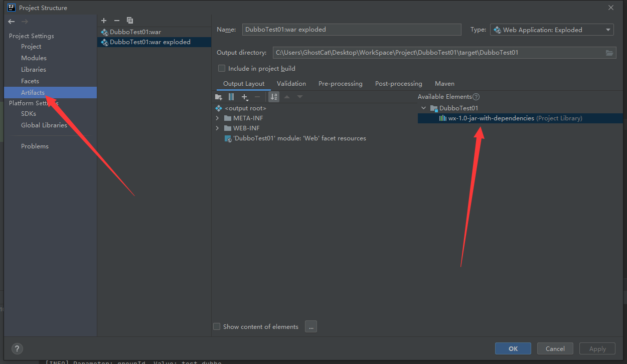Add a new artifact with plus icon
The image size is (627, 364).
(104, 21)
